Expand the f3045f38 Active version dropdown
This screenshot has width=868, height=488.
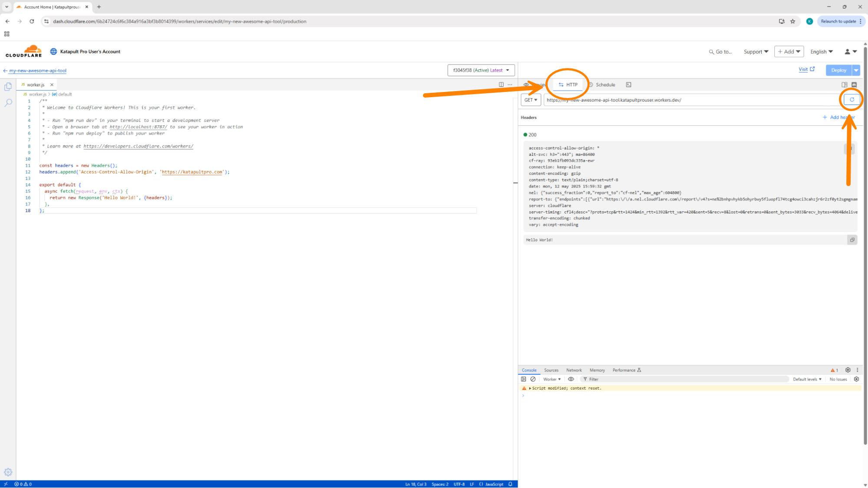[x=481, y=70]
